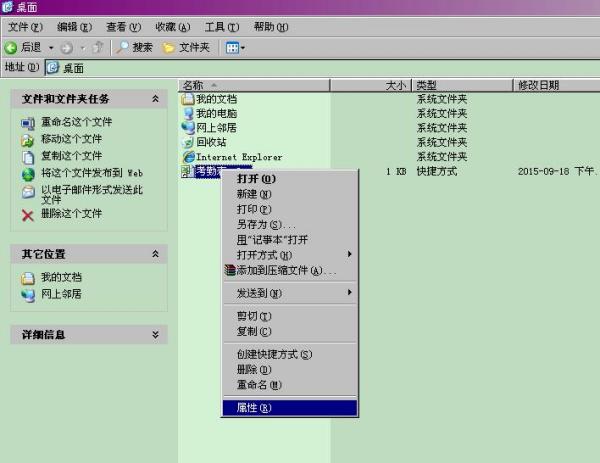Click Internet Explorer icon in list
Screen dimensions: 600x463
coord(188,157)
